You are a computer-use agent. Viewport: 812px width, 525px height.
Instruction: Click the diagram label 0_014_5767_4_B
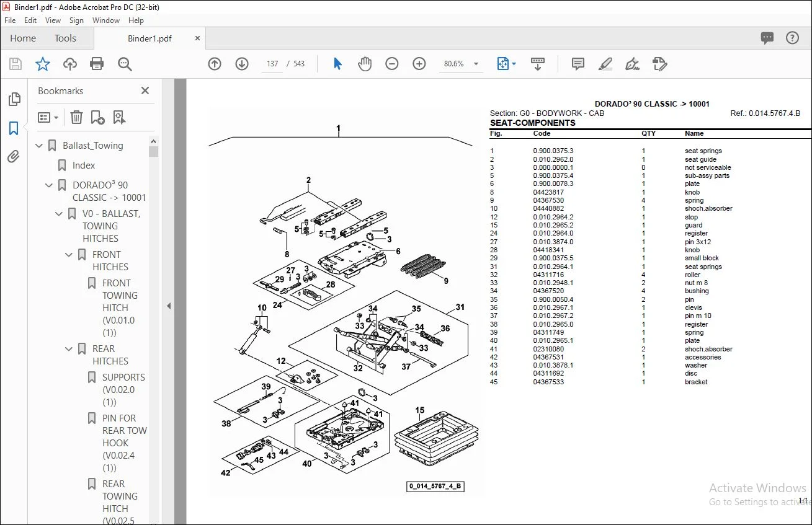tap(435, 486)
